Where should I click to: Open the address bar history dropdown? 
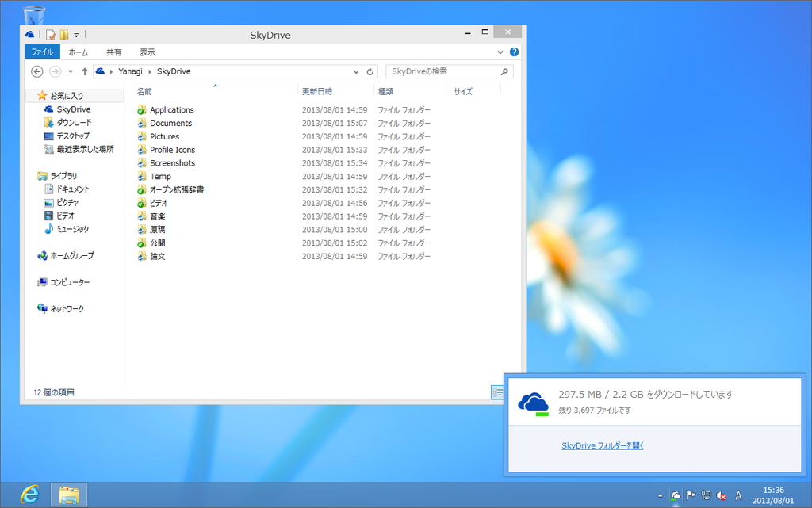tap(356, 72)
